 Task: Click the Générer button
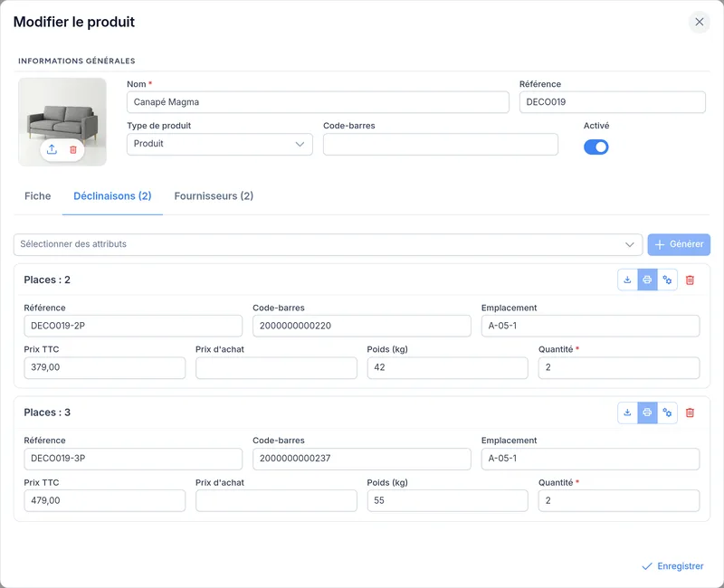pyautogui.click(x=679, y=244)
